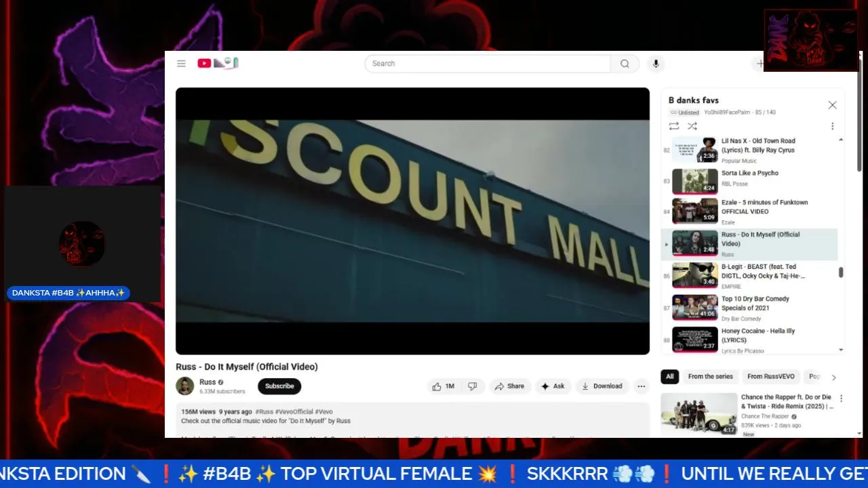Click the video player area
This screenshot has height=488, width=868.
point(412,221)
